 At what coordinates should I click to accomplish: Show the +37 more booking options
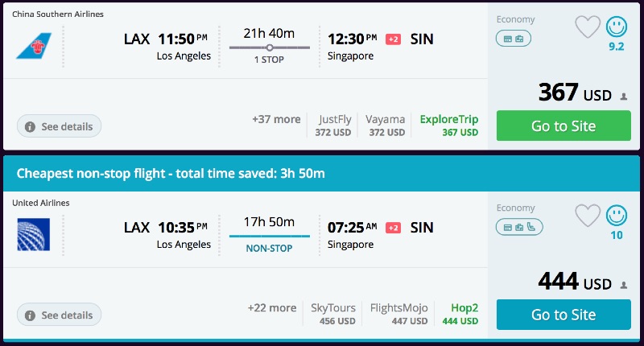point(276,119)
